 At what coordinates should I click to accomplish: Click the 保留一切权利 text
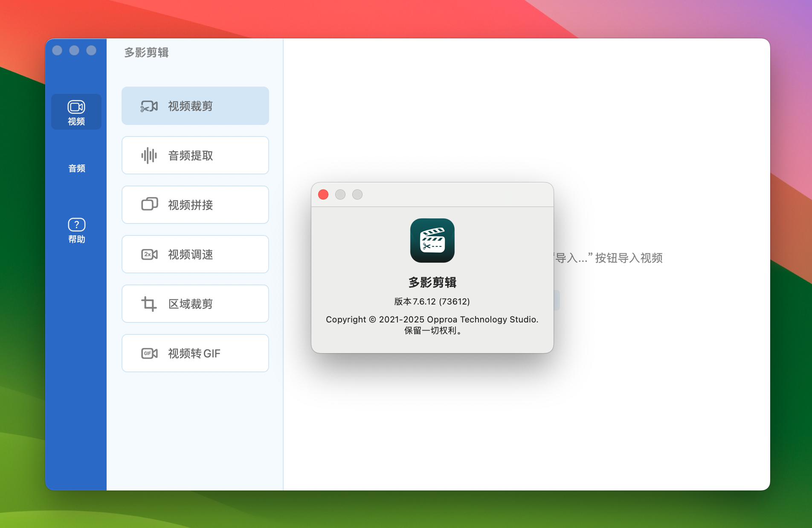tap(432, 331)
